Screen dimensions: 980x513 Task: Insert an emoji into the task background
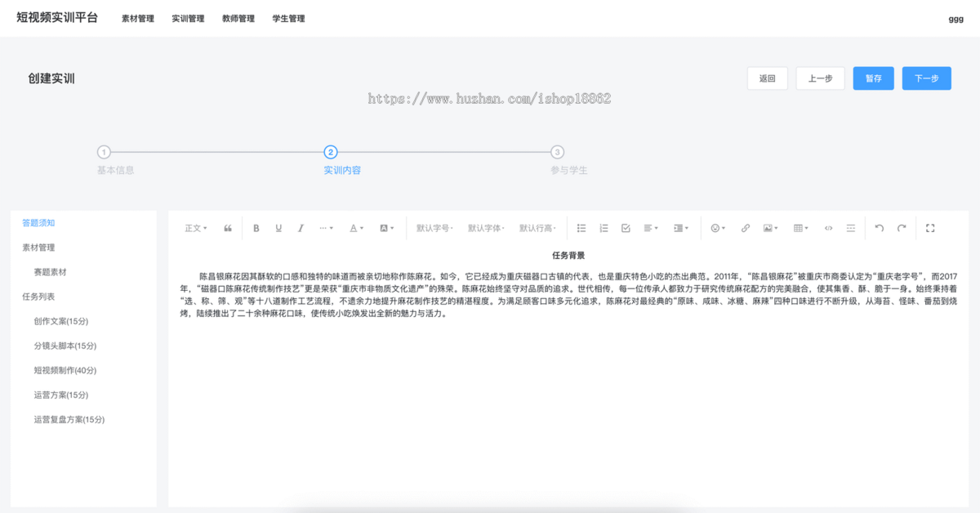pos(715,228)
